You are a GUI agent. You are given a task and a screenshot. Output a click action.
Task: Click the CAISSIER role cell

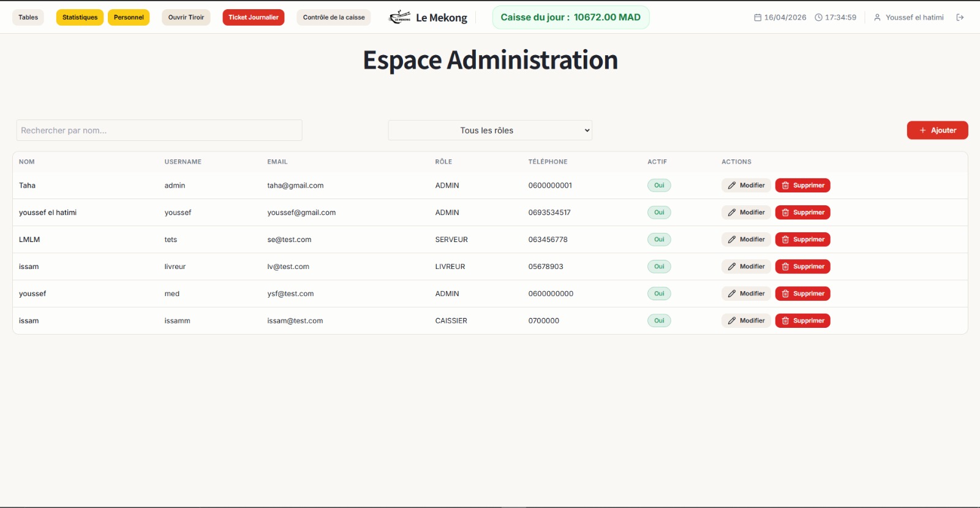tap(451, 320)
